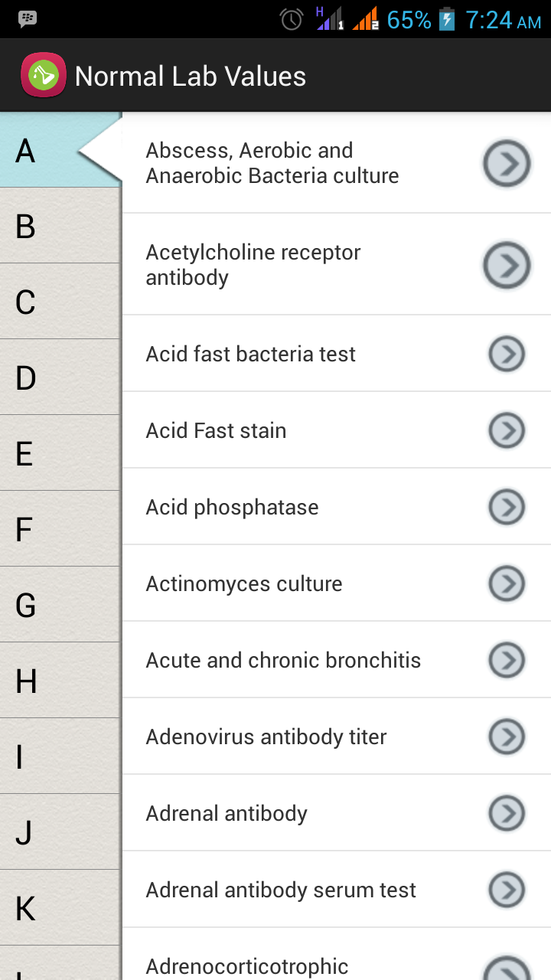Tap arrow icon next to Acid fast bacteria test
Image resolution: width=551 pixels, height=980 pixels.
507,354
